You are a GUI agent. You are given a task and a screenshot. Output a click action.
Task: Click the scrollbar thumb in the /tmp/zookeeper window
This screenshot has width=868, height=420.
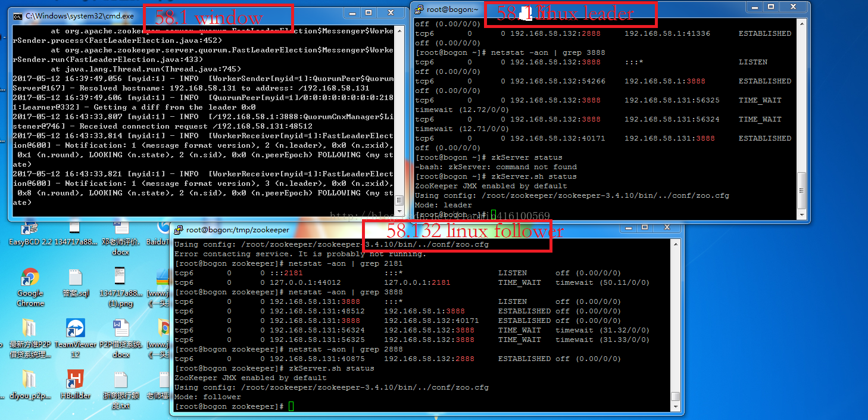[676, 396]
